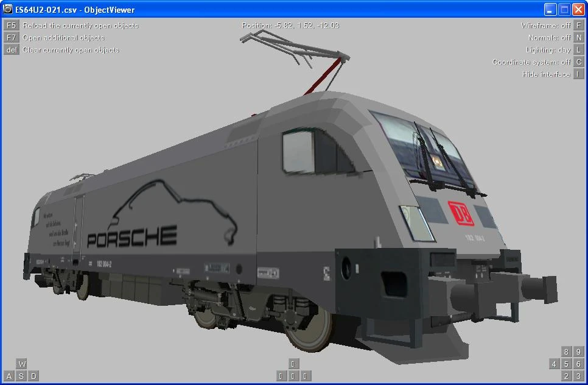The image size is (588, 385).
Task: Click the ObjectViewer title bar app icon
Action: (x=7, y=9)
